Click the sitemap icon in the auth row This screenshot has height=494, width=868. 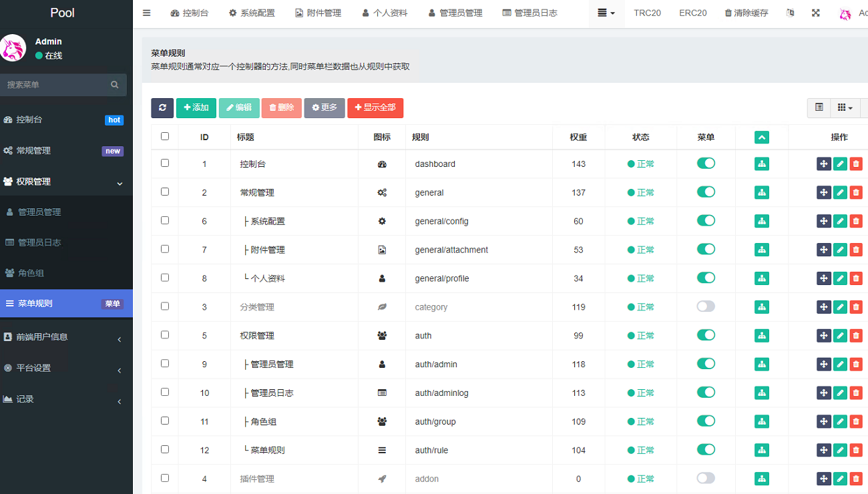[x=761, y=335]
